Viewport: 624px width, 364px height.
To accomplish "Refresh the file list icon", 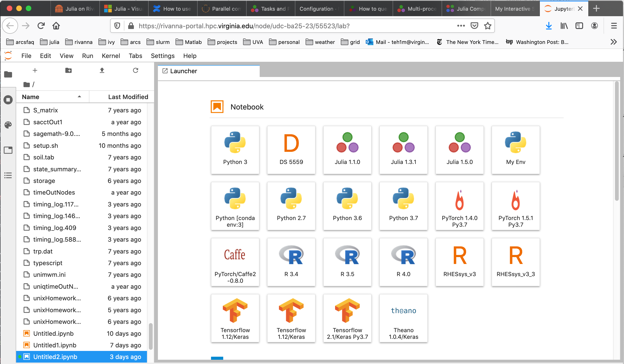I will coord(136,71).
